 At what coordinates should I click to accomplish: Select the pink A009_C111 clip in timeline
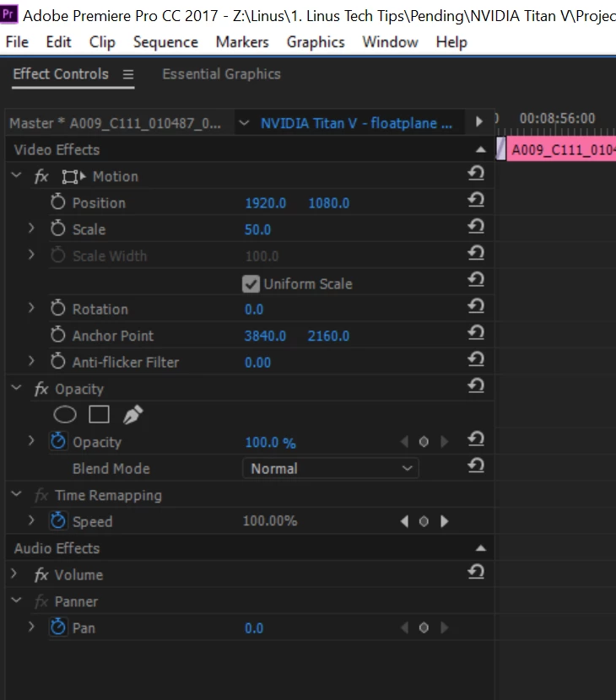point(561,149)
